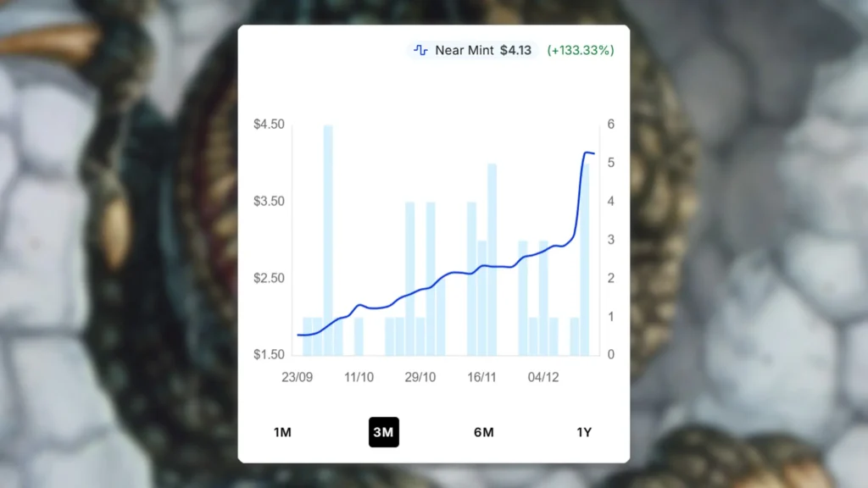Toggle the Near Mint series visibility
868x488 pixels.
(x=464, y=50)
